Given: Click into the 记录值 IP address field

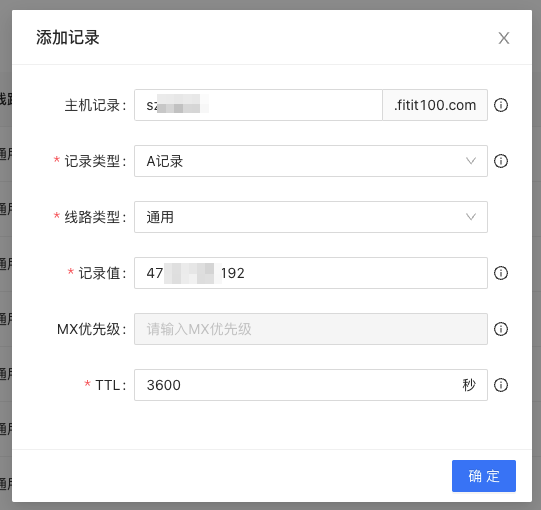Looking at the screenshot, I should click(x=311, y=273).
